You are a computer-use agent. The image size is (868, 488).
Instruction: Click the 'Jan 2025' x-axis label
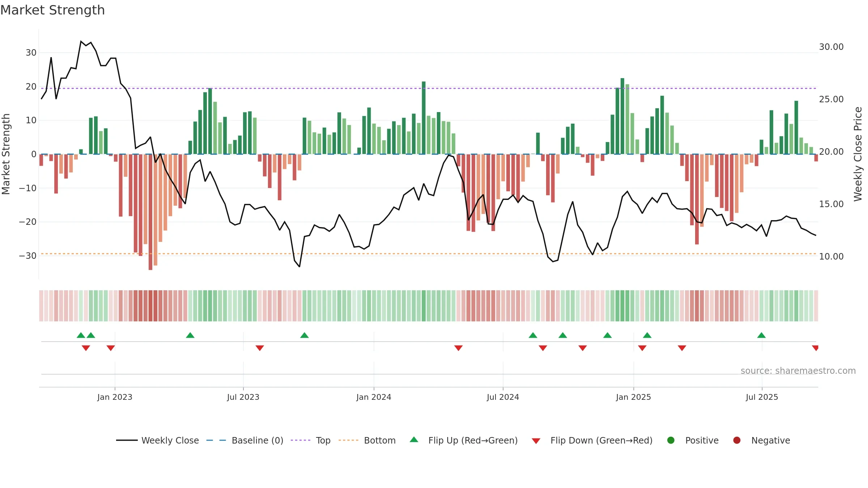pyautogui.click(x=633, y=397)
